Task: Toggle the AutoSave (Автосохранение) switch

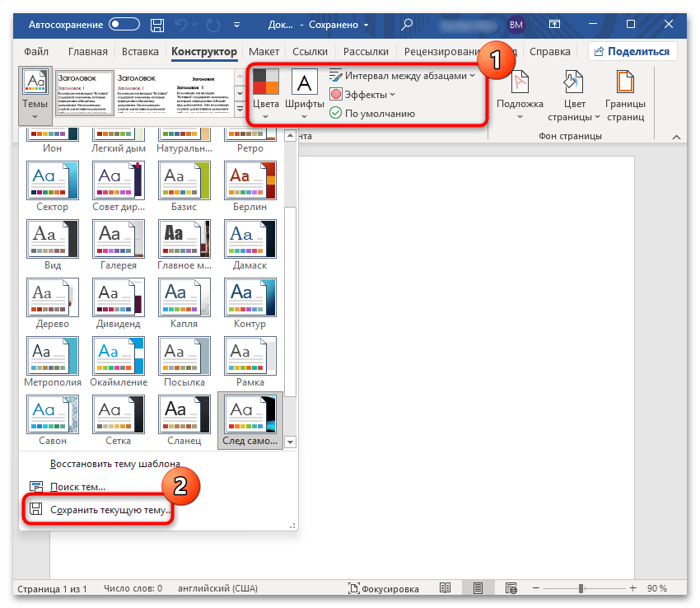Action: coord(124,26)
